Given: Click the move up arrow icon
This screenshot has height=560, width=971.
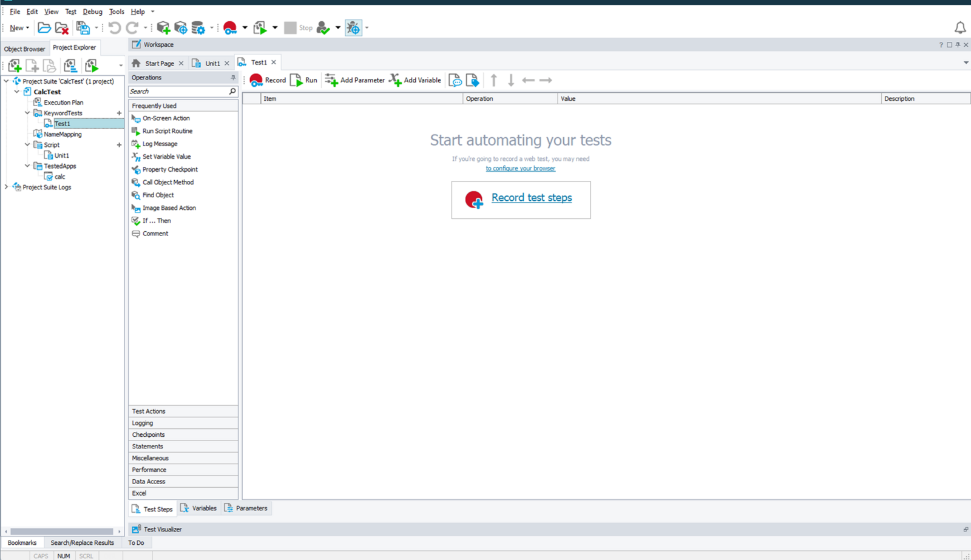Looking at the screenshot, I should click(x=494, y=80).
